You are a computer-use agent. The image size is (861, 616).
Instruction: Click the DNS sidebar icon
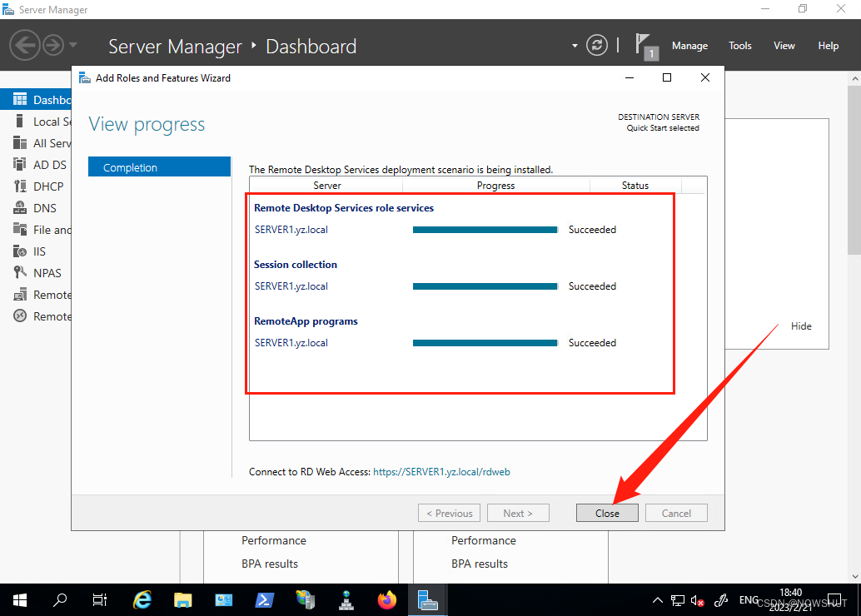[x=20, y=207]
